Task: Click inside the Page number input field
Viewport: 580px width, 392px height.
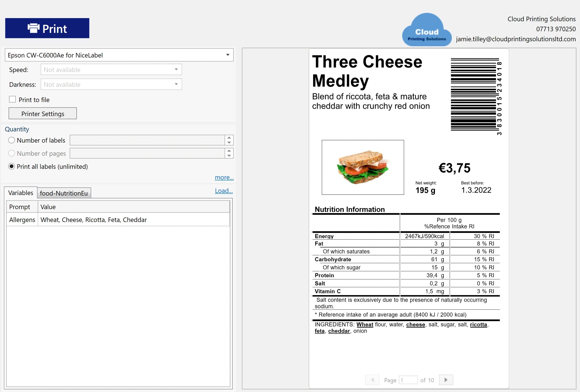Action: (409, 380)
